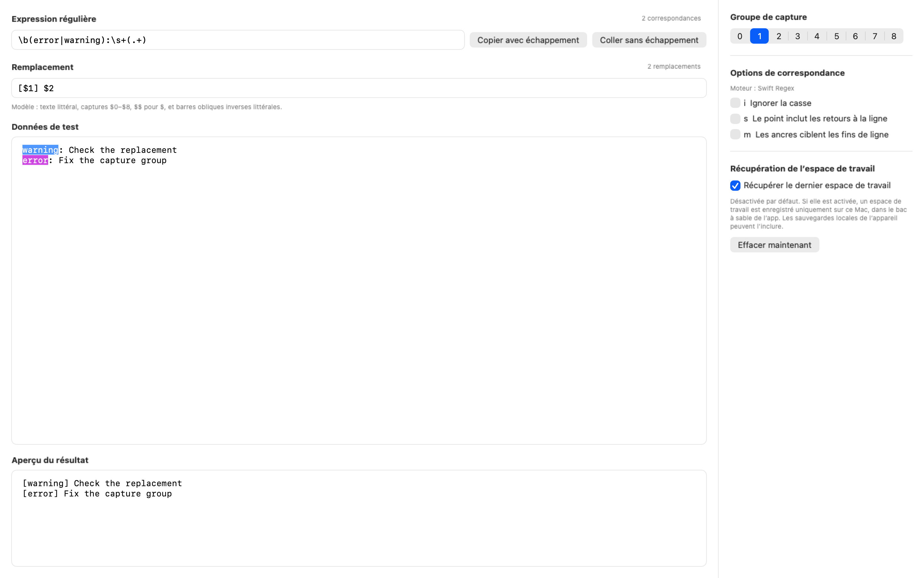
Task: Click the Modèle template hint text
Action: point(147,107)
